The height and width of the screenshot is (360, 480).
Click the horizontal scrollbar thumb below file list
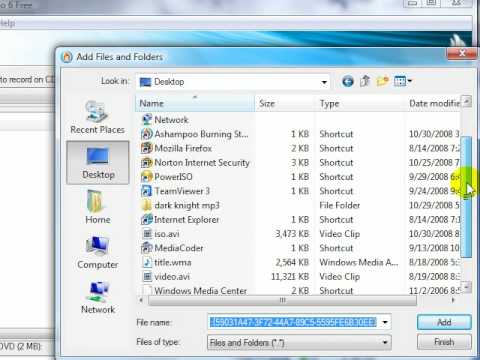(x=282, y=300)
